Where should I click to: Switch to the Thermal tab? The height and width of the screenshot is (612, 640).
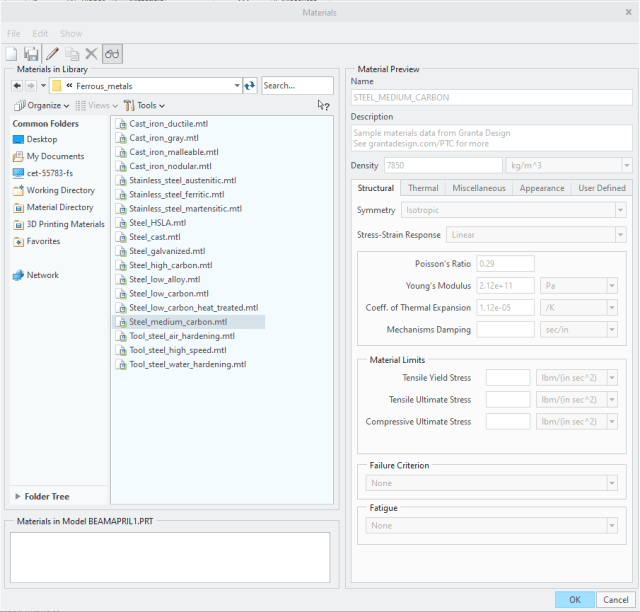(x=423, y=188)
